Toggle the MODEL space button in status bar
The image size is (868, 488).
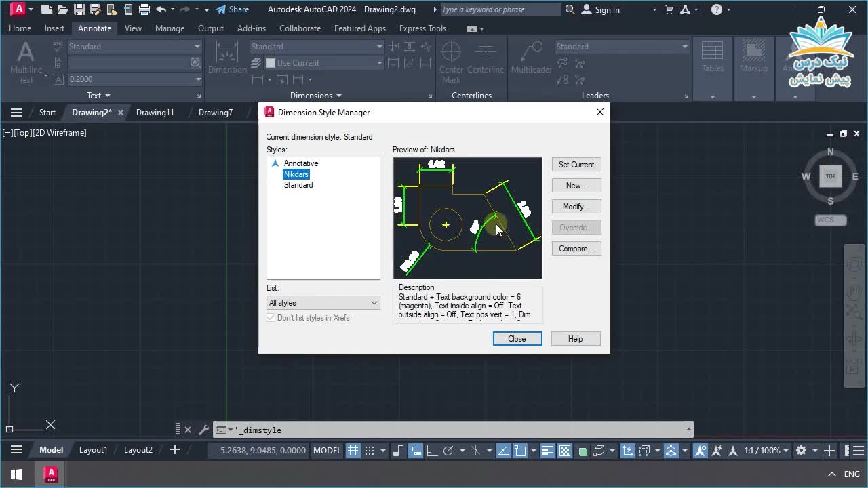pyautogui.click(x=327, y=451)
